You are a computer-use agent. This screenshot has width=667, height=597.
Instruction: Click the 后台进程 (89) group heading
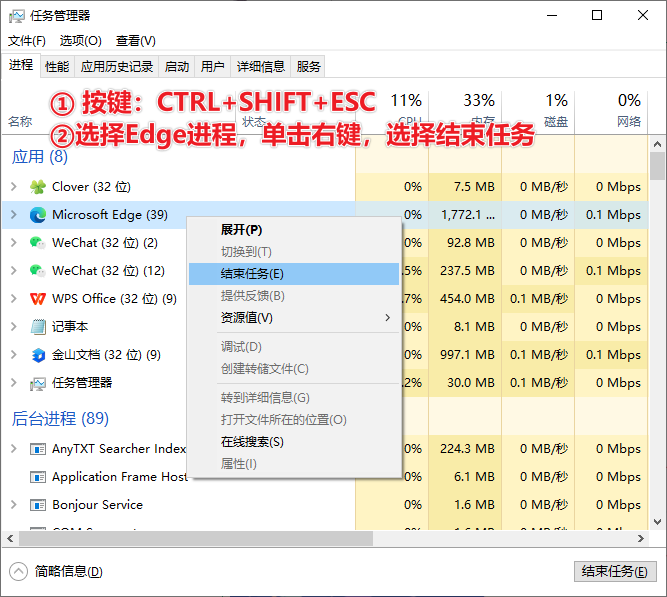[60, 419]
